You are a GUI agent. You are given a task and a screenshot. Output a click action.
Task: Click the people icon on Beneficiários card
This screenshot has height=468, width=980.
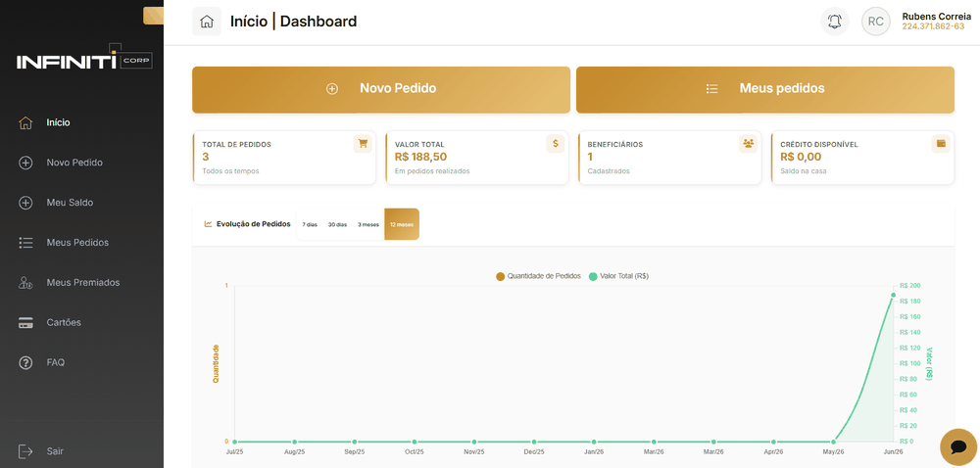tap(748, 144)
